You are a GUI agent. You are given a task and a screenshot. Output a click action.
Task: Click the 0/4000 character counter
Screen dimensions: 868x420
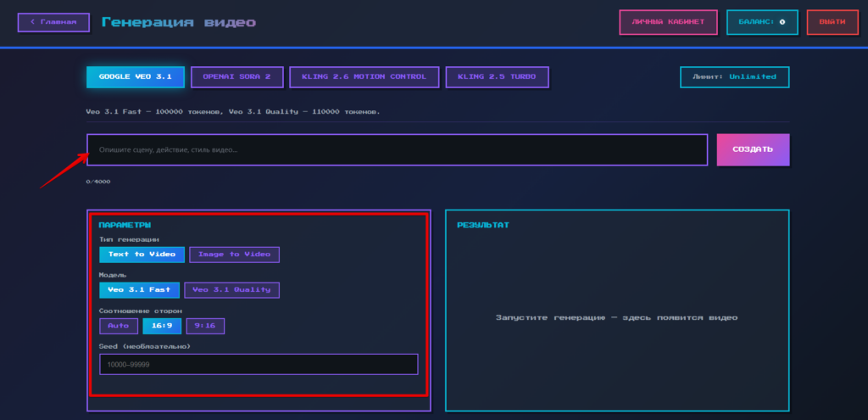(98, 182)
